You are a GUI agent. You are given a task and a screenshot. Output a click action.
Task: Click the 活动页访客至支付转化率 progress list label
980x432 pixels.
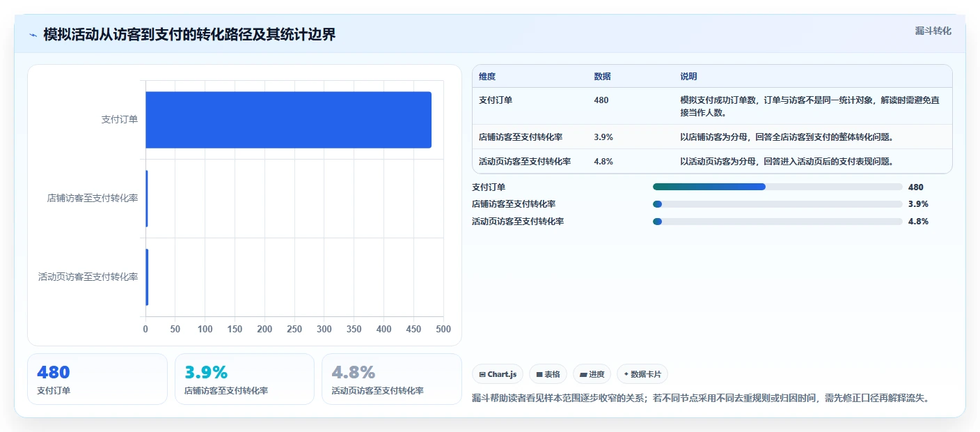tap(518, 222)
